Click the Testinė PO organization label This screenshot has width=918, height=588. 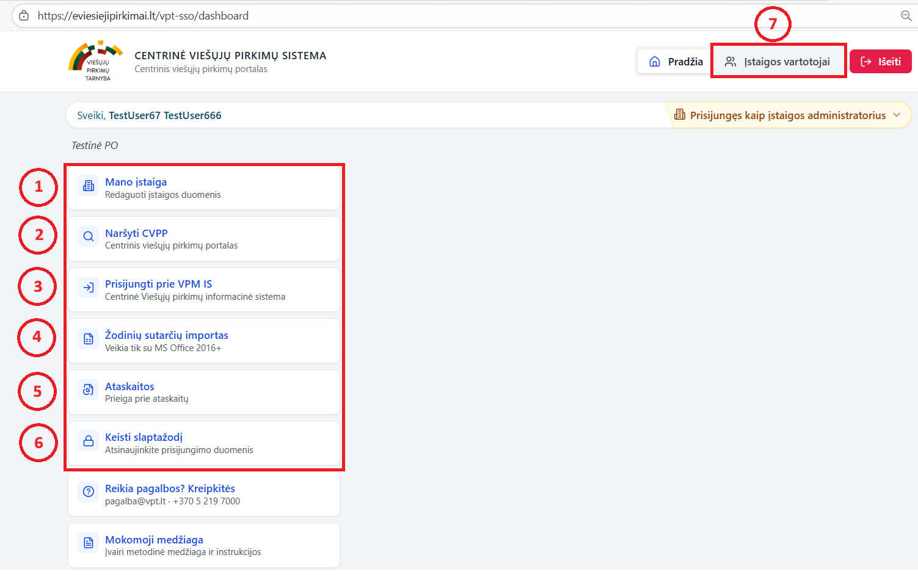pyautogui.click(x=95, y=145)
